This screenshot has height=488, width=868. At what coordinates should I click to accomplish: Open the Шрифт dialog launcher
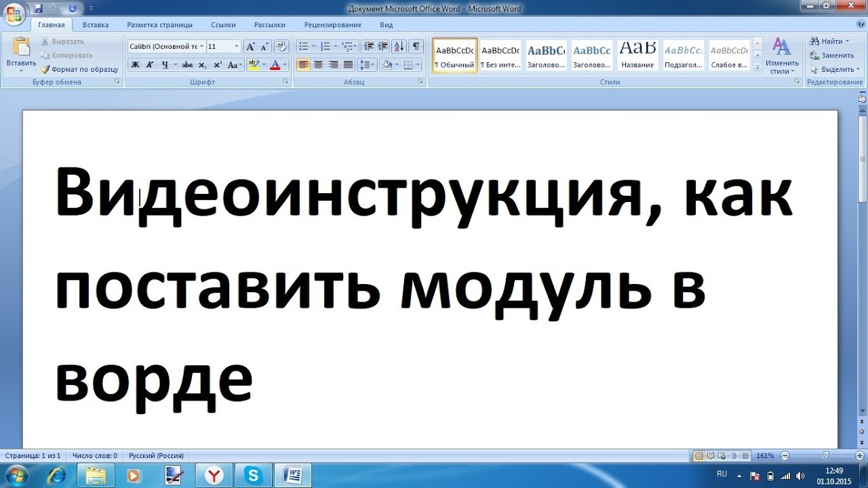(x=285, y=82)
